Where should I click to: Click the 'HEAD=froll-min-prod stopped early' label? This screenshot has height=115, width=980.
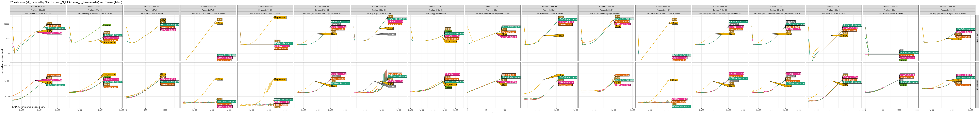point(28,107)
